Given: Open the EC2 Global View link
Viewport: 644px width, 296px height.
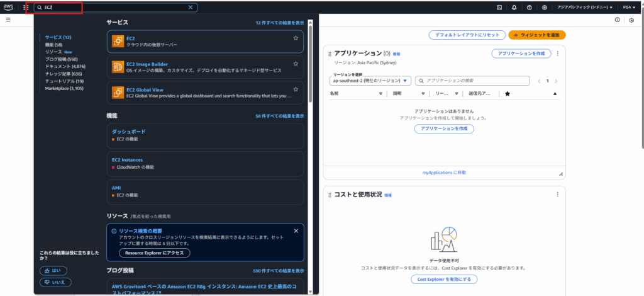Looking at the screenshot, I should 145,89.
